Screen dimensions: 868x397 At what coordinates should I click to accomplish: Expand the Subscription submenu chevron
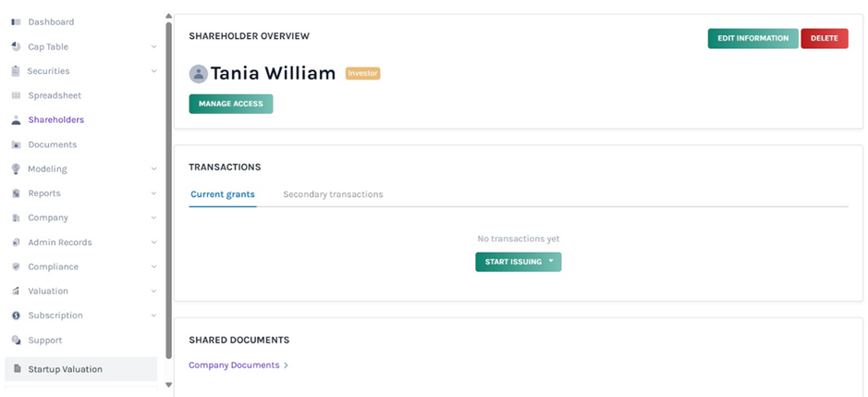pos(153,316)
